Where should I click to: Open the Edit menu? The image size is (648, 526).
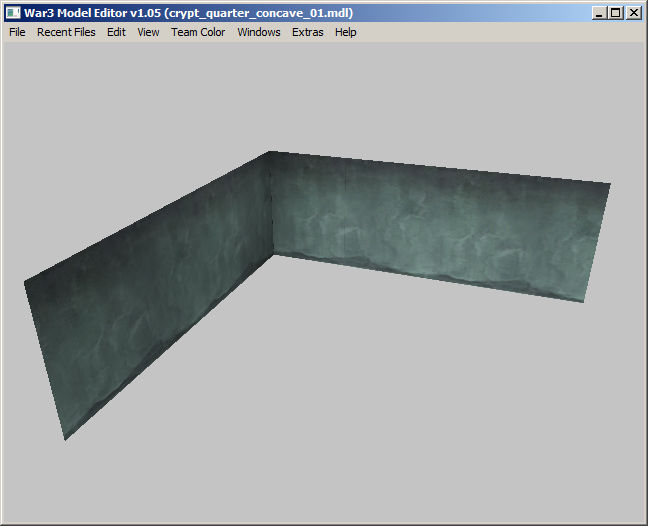116,32
